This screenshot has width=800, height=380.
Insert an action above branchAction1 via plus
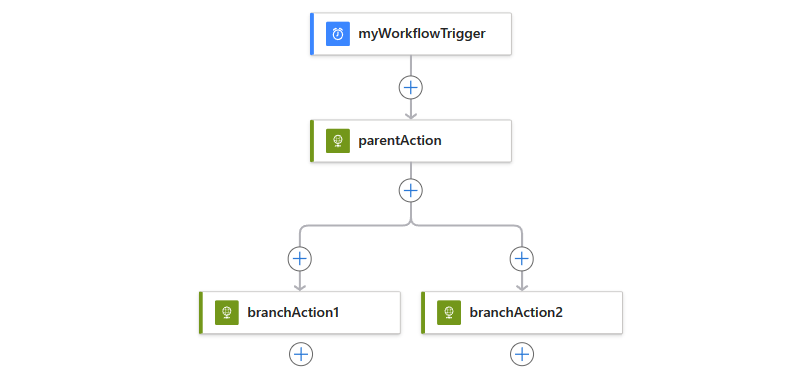299,259
